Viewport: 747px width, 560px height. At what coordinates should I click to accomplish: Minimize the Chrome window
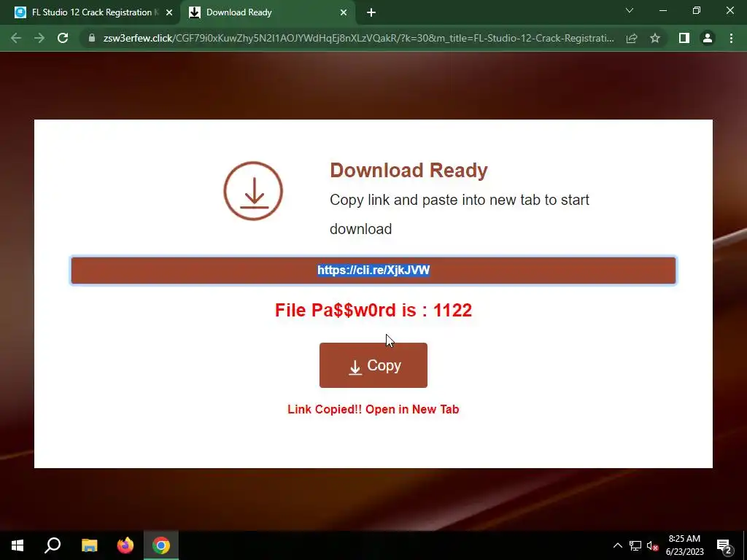[x=662, y=10]
